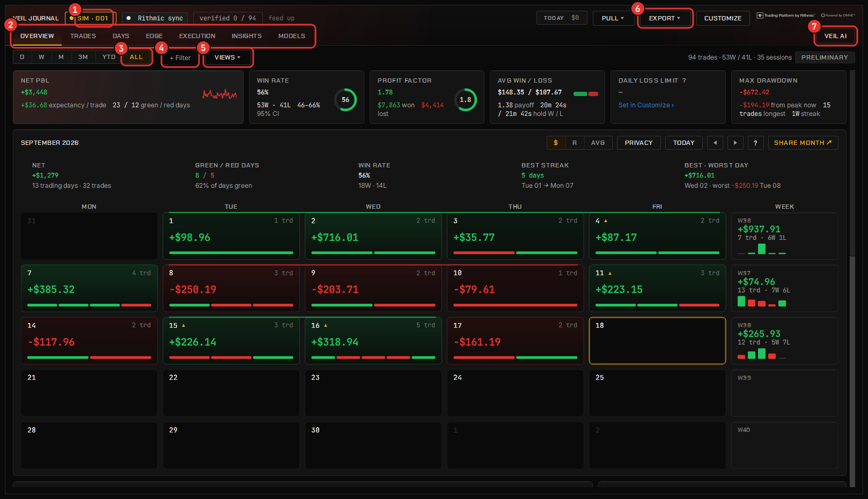Click the TODAY $0 header button
This screenshot has width=868, height=499.
coord(562,18)
